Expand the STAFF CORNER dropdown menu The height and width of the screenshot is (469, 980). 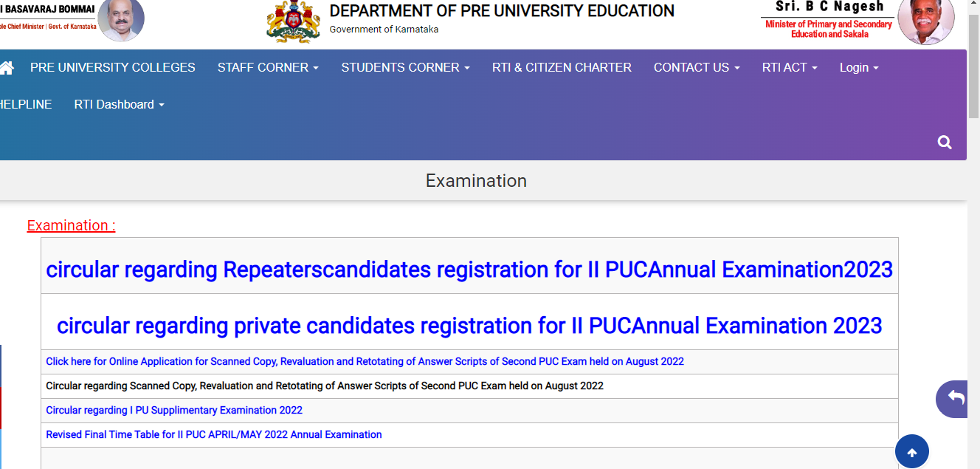coord(268,67)
